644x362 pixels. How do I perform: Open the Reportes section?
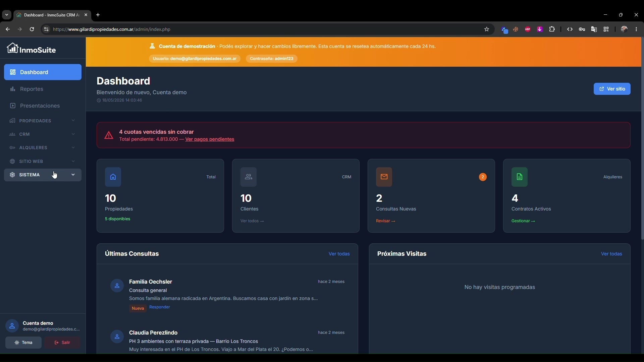(43, 89)
